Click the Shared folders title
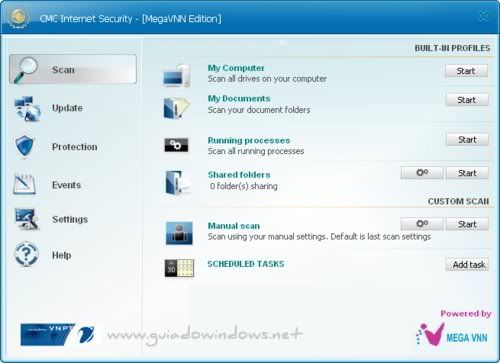This screenshot has width=500, height=363. [239, 175]
